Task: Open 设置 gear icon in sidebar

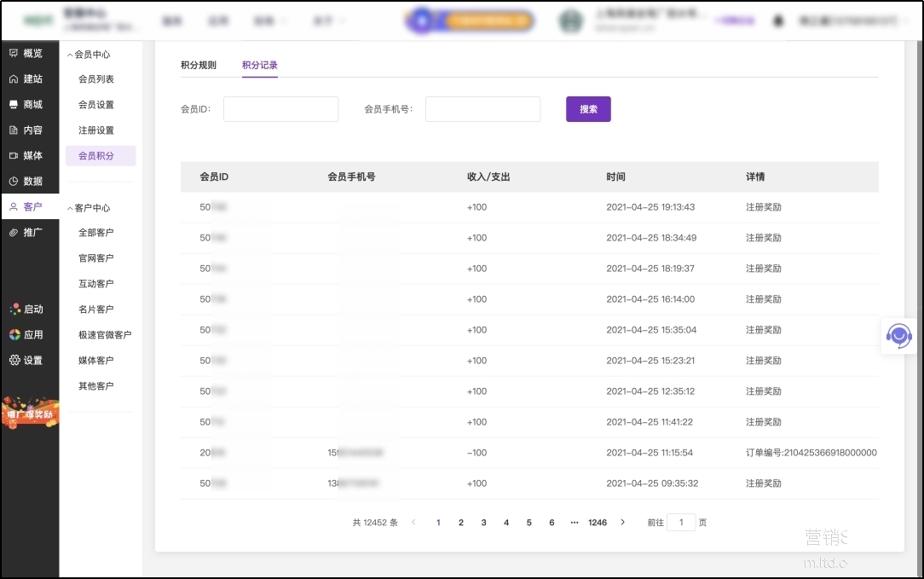Action: (x=14, y=361)
